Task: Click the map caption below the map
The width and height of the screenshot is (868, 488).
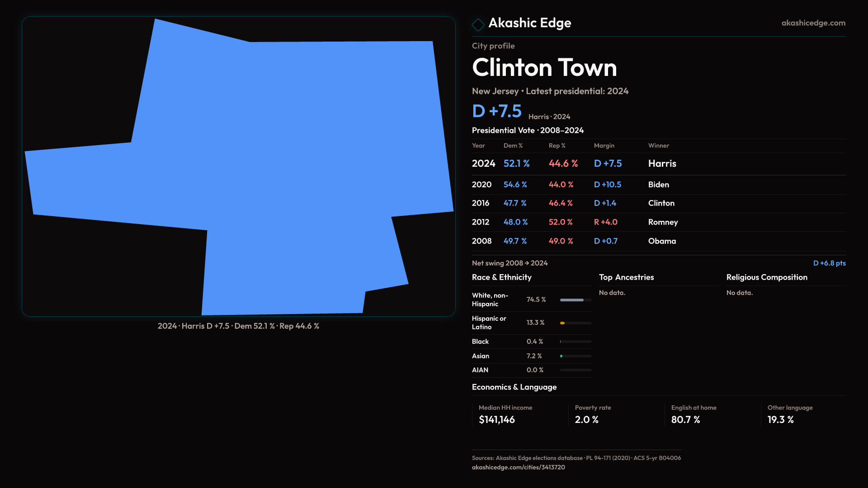Action: click(238, 326)
